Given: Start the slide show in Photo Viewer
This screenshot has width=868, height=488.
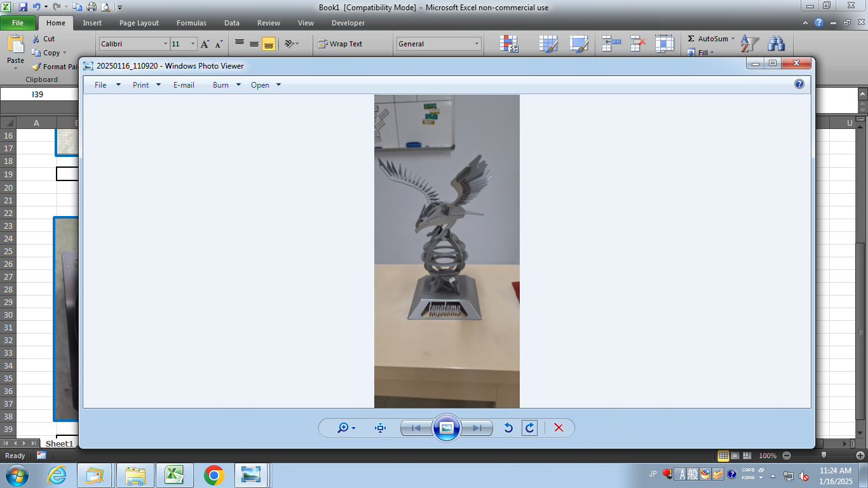Looking at the screenshot, I should 446,428.
